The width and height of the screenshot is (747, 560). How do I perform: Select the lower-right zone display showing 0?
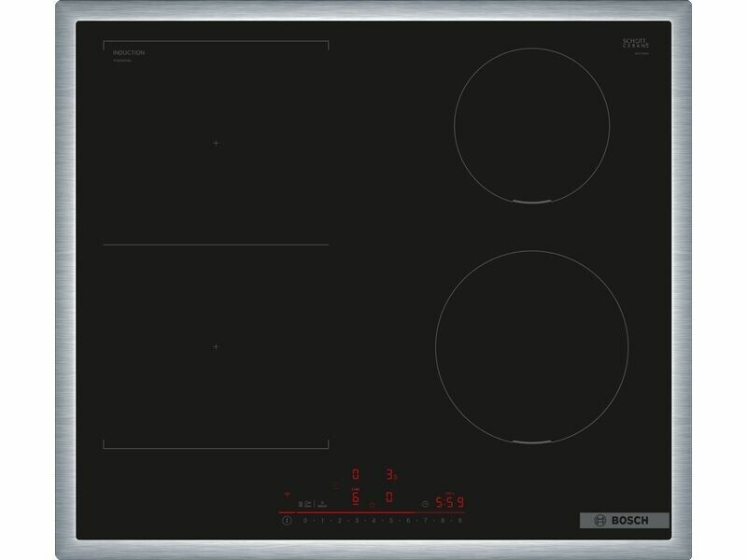tap(389, 498)
